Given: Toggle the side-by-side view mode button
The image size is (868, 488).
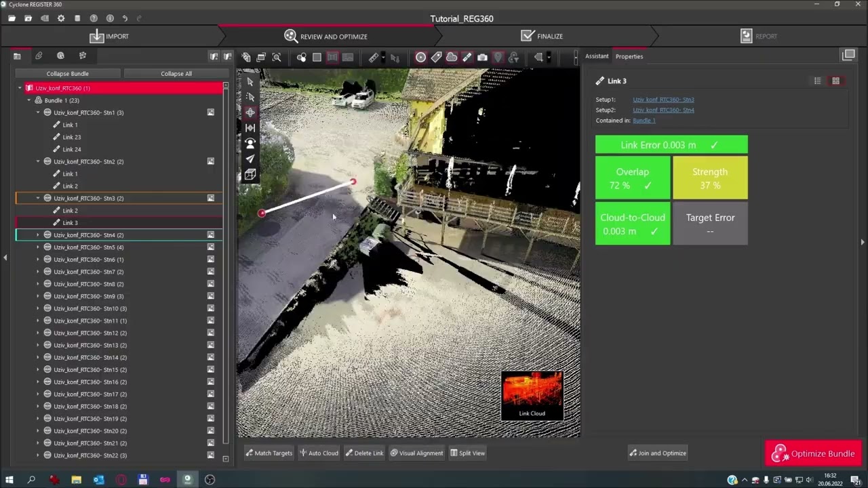Looking at the screenshot, I should click(332, 58).
